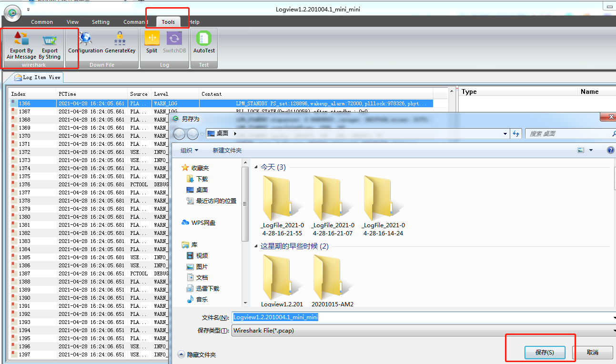Open the Setting ribbon tab

point(101,22)
